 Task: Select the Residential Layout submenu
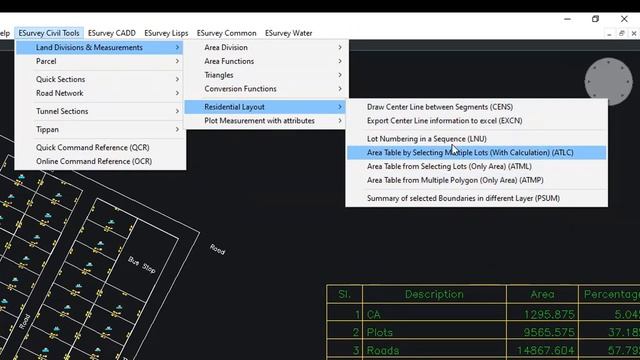coord(265,107)
